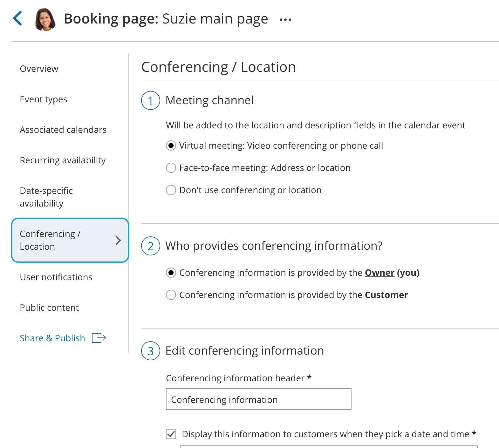This screenshot has width=499, height=448.
Task: Open the three-dot more options menu
Action: tap(285, 20)
